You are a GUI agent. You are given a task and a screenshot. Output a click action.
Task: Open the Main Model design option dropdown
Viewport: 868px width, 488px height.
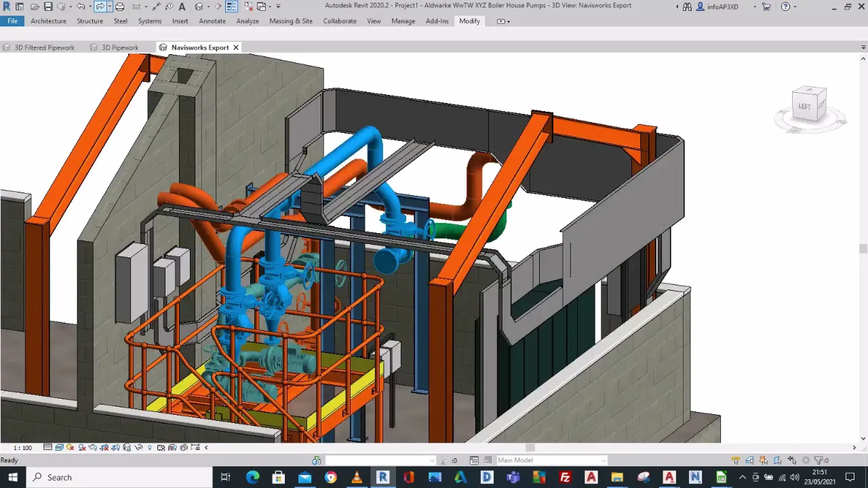552,460
